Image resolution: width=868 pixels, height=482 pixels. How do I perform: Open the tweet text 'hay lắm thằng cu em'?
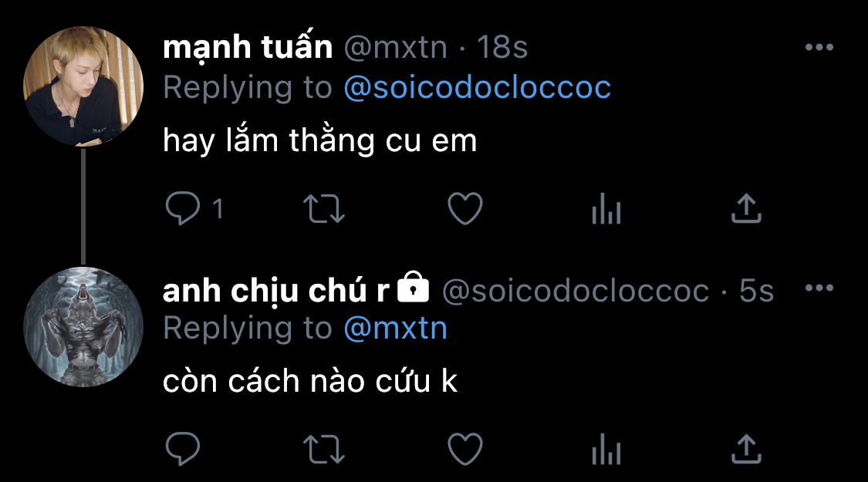[x=320, y=140]
